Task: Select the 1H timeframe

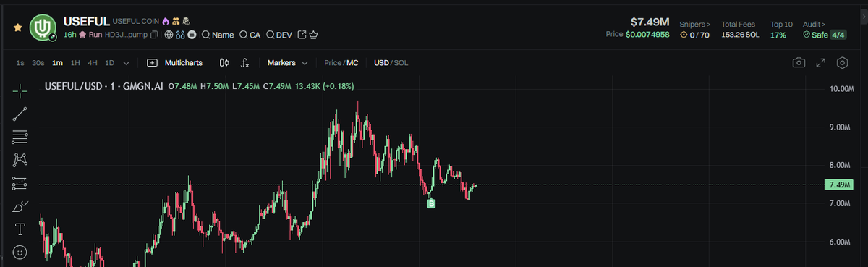Action: pyautogui.click(x=75, y=63)
